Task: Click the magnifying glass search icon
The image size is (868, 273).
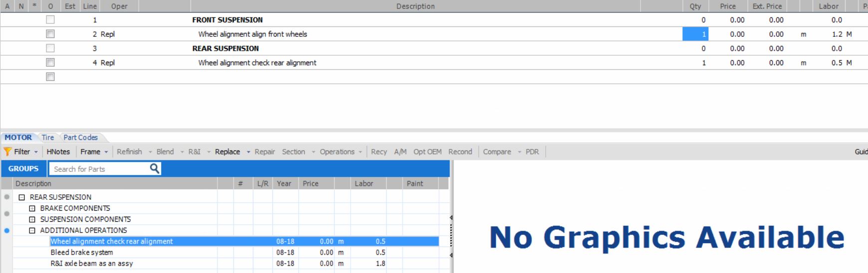Action: click(x=155, y=169)
